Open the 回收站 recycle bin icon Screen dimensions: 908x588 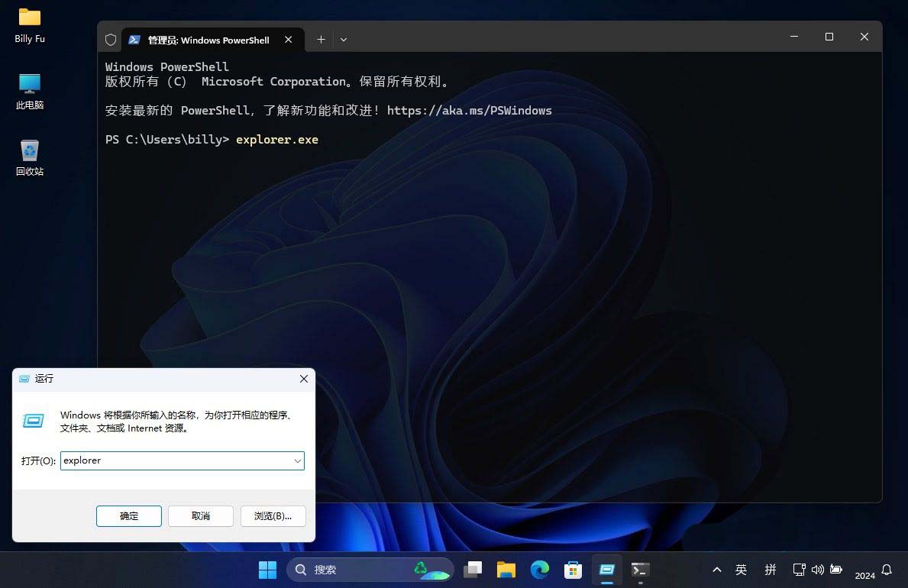click(30, 157)
